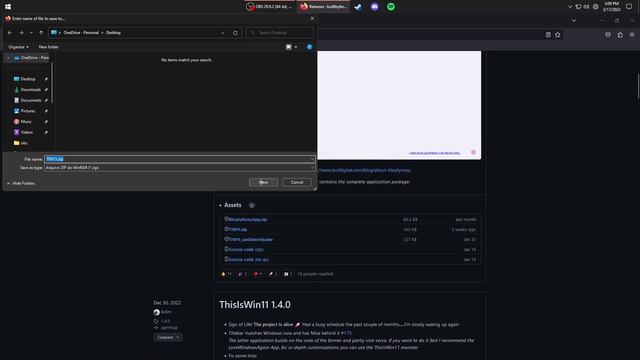Open Firefox Pocket/shield toolbar icon

tap(608, 35)
